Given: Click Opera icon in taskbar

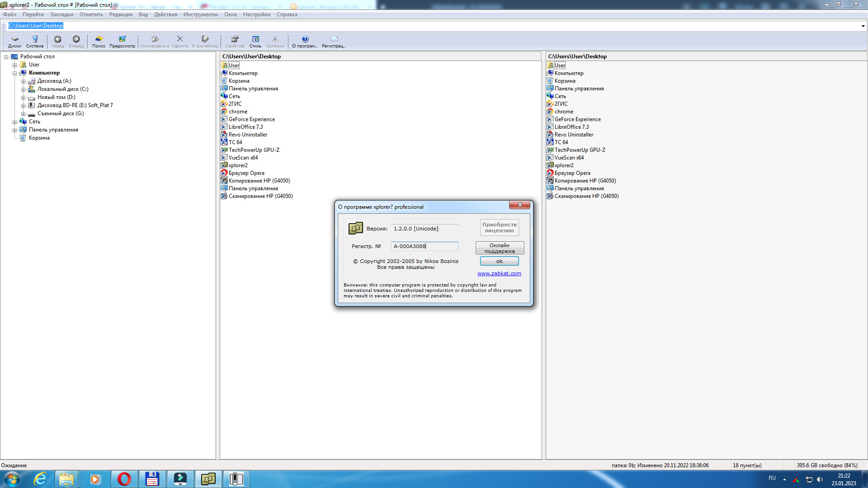Looking at the screenshot, I should [x=124, y=479].
